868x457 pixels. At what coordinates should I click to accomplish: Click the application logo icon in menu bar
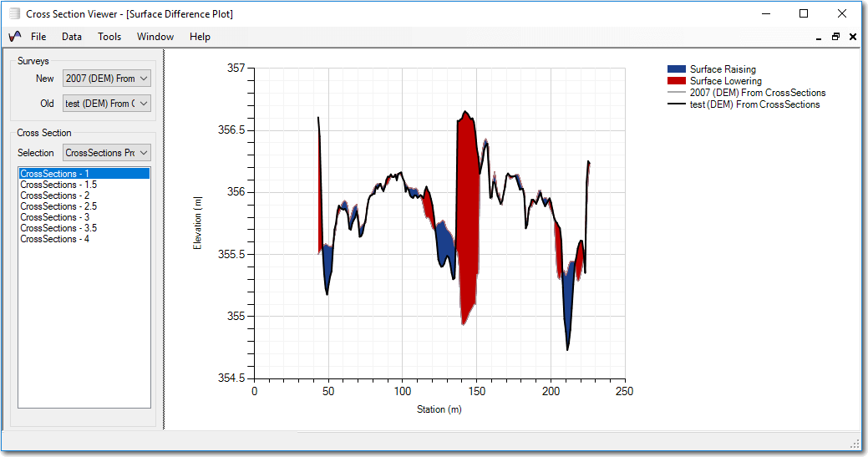point(15,37)
